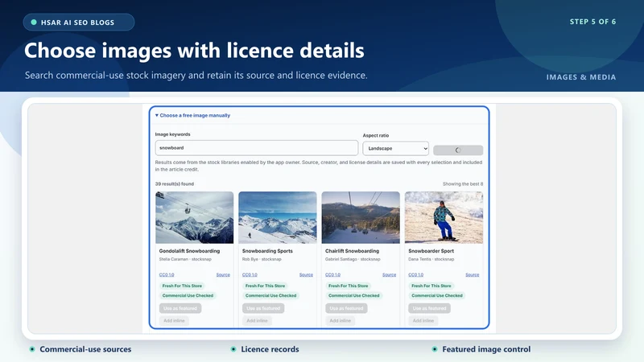
Task: Click 'Add inline' under Snowboarding Sports
Action: (257, 320)
